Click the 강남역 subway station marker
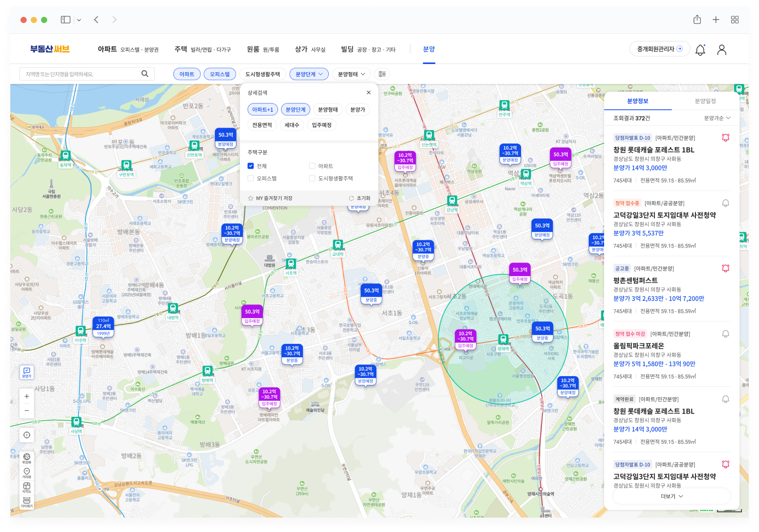Screen dimensions: 759x532 click(452, 204)
